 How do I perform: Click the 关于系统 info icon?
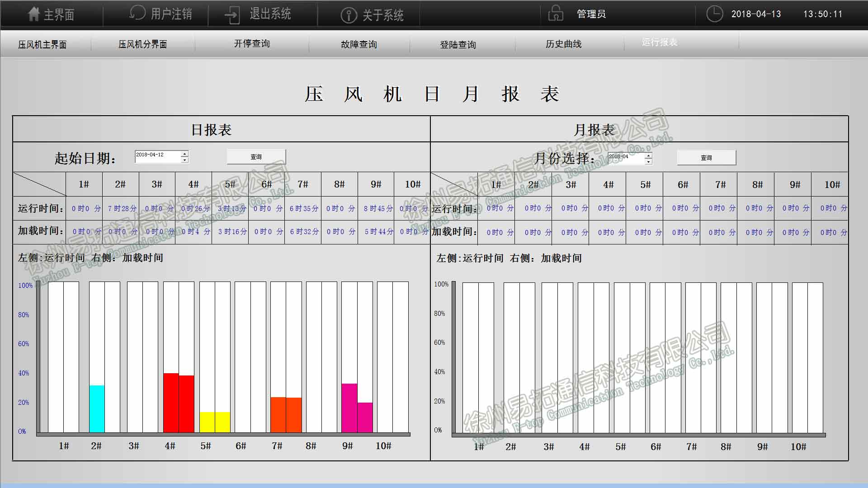pyautogui.click(x=349, y=15)
